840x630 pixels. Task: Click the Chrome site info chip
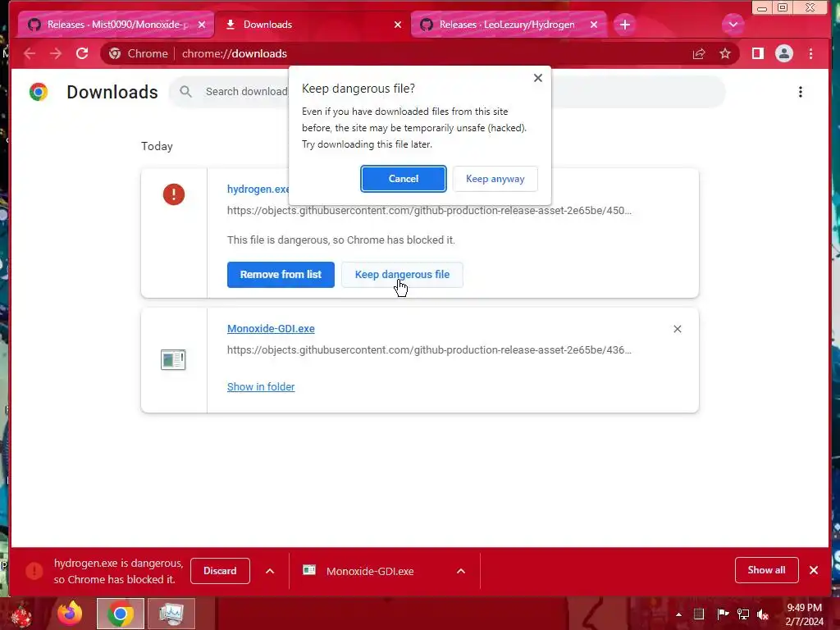tap(138, 53)
